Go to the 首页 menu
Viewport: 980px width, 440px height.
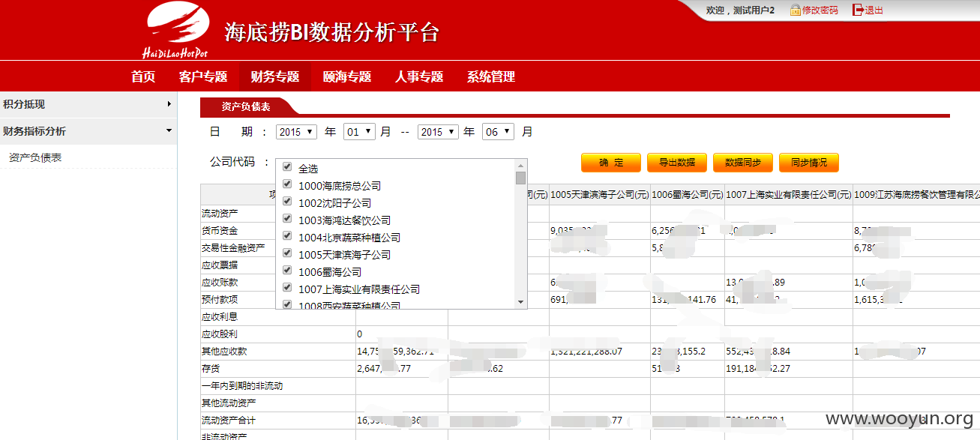pyautogui.click(x=143, y=76)
